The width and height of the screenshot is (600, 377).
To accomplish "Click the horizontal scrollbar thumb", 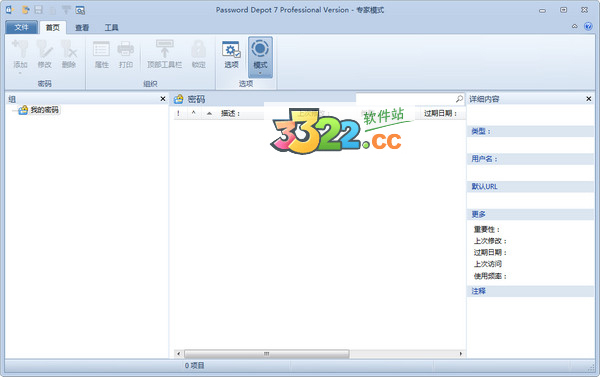I will (x=267, y=354).
